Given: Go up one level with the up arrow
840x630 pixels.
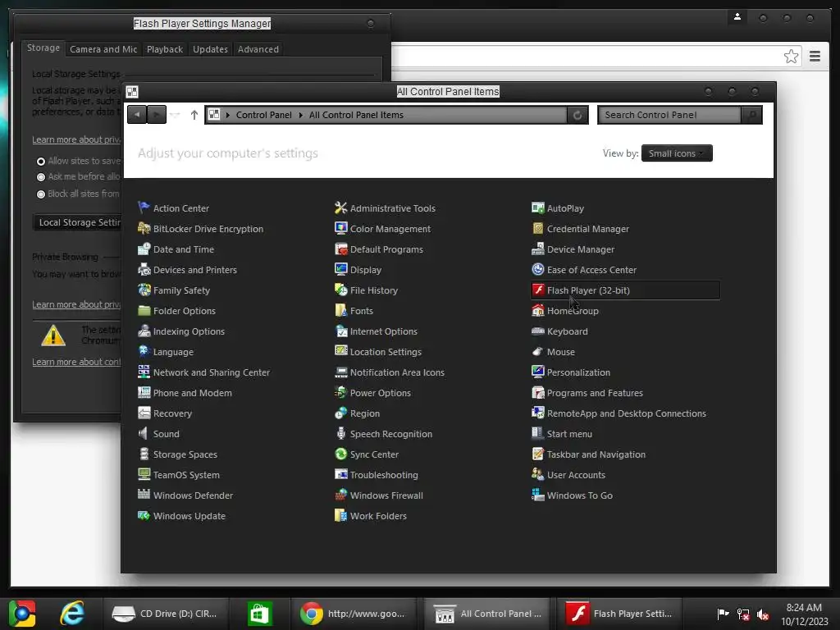Looking at the screenshot, I should click(194, 115).
